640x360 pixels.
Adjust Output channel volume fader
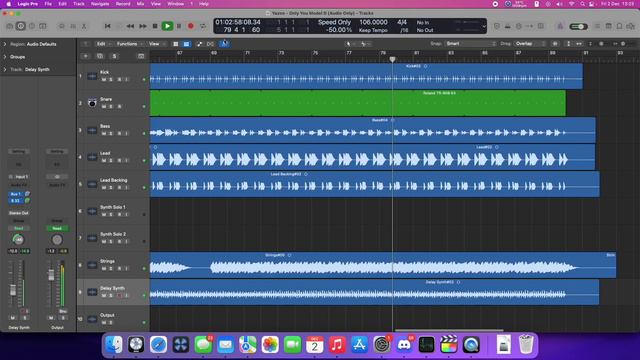51,275
